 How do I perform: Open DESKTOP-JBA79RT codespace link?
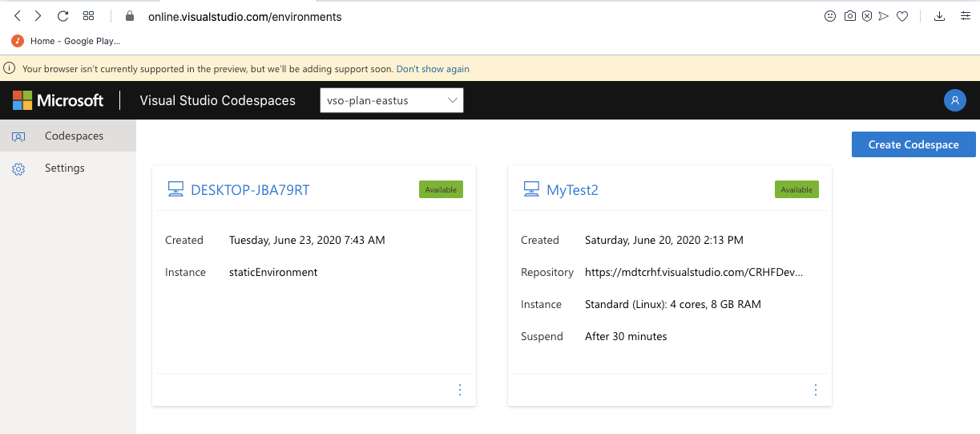click(250, 190)
